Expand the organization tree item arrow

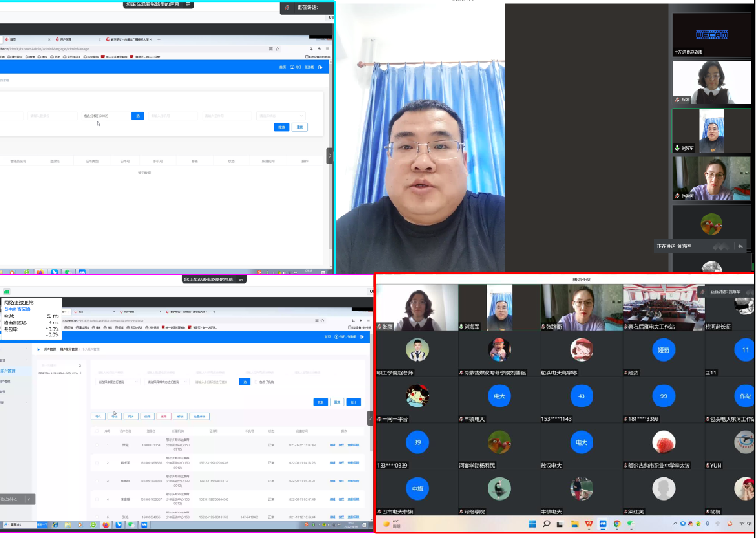[x=80, y=373]
